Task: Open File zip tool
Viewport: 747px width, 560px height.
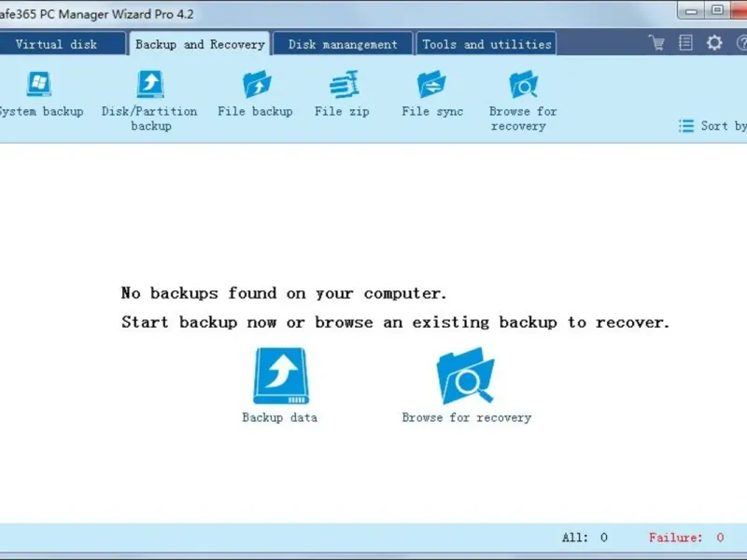Action: click(x=342, y=94)
